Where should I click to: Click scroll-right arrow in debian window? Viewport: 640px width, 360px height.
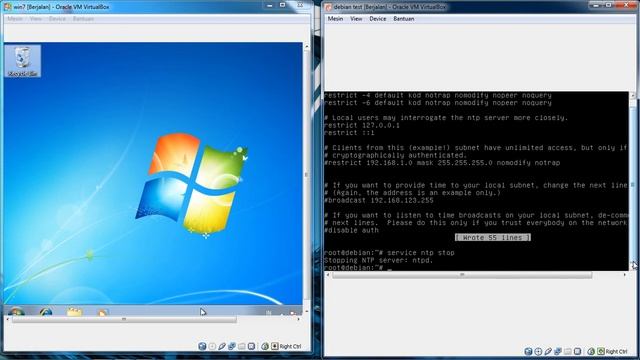(625, 275)
